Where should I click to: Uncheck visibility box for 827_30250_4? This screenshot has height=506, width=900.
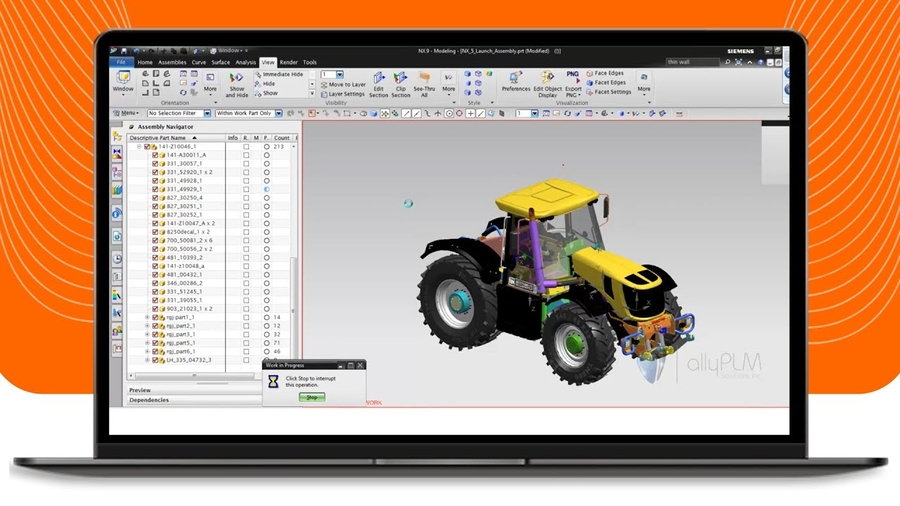click(x=155, y=198)
